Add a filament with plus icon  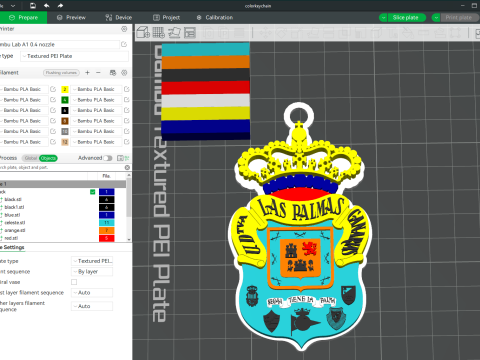pyautogui.click(x=87, y=72)
